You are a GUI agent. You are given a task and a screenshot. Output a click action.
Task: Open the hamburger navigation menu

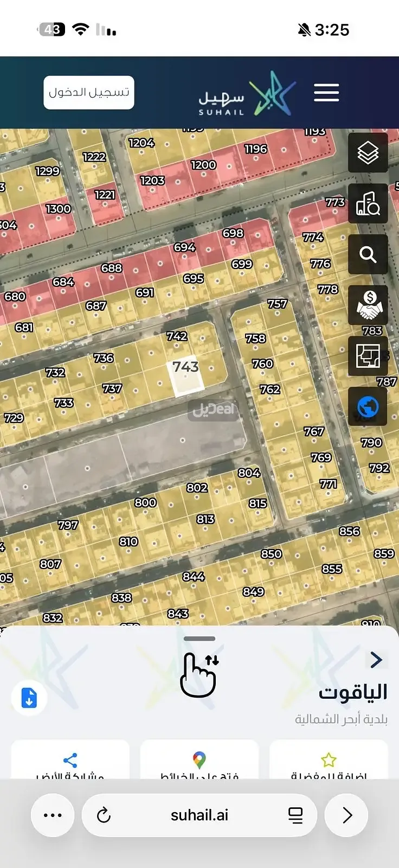[326, 93]
